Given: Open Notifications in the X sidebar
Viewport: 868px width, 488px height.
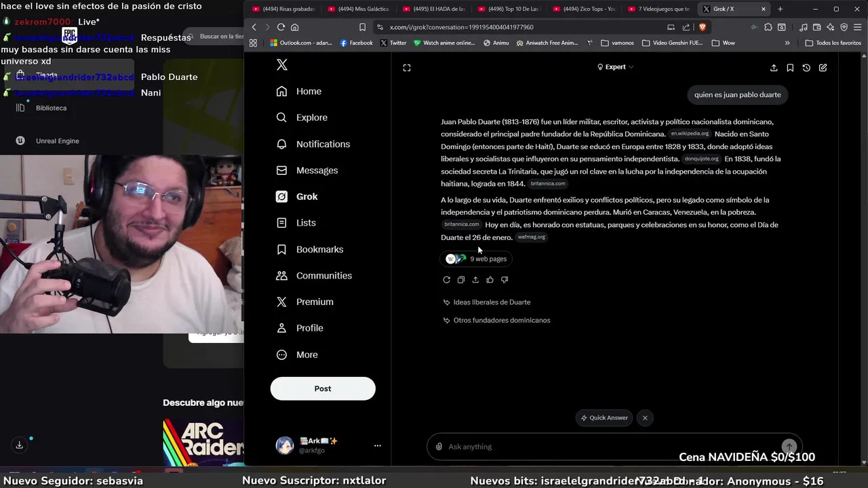Looking at the screenshot, I should [x=313, y=144].
